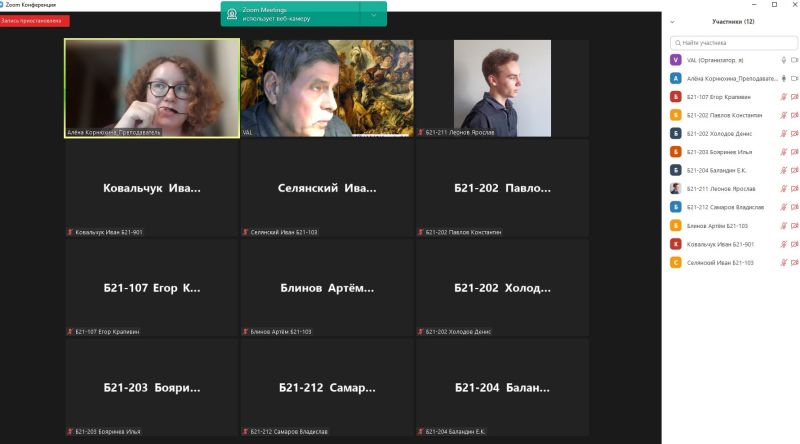Maximize the Zoom conference window
This screenshot has width=800, height=444.
774,5
